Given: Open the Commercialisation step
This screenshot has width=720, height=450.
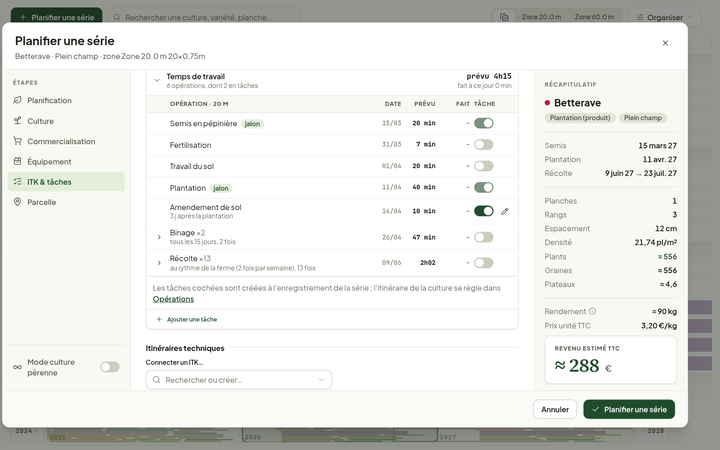Looking at the screenshot, I should click(x=66, y=141).
